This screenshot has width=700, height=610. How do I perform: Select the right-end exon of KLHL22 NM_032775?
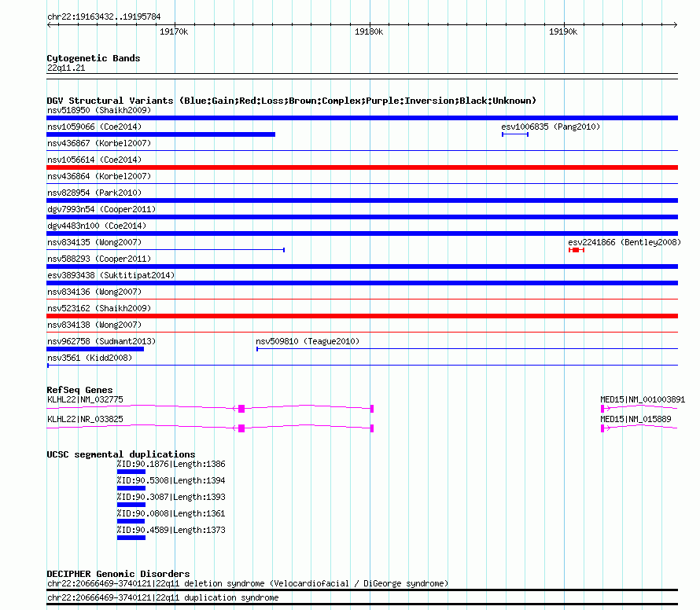[x=372, y=408]
